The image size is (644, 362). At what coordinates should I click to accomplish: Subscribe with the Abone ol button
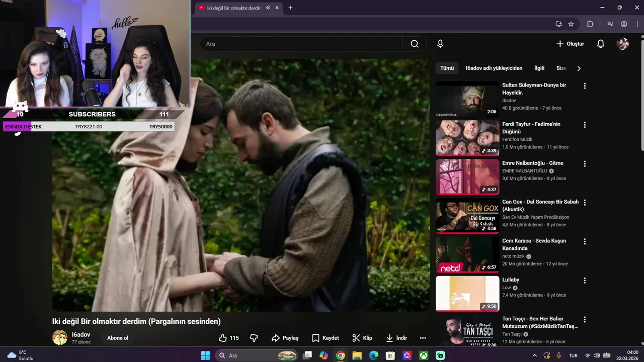point(118,338)
